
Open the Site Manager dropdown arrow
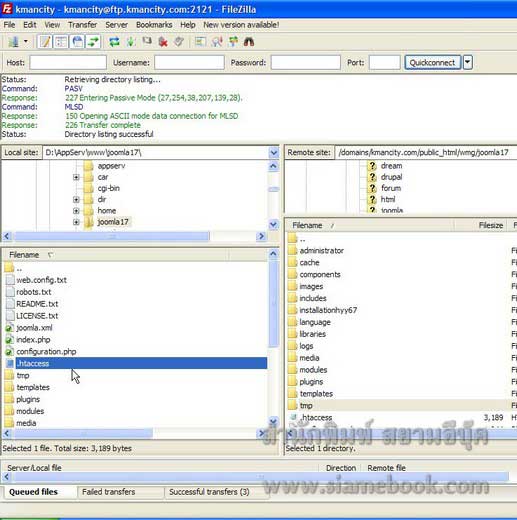point(26,42)
